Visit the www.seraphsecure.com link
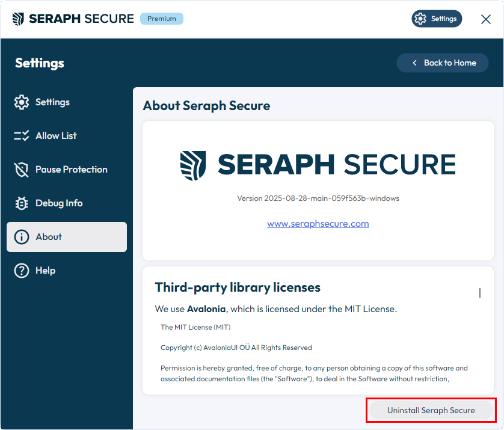The width and height of the screenshot is (504, 430). (318, 224)
